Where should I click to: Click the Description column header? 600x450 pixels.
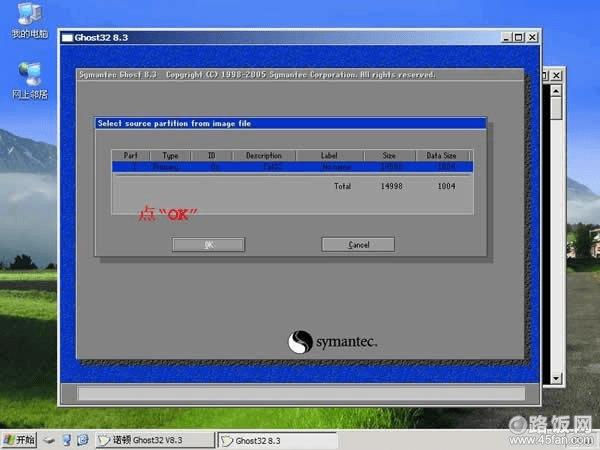(264, 155)
